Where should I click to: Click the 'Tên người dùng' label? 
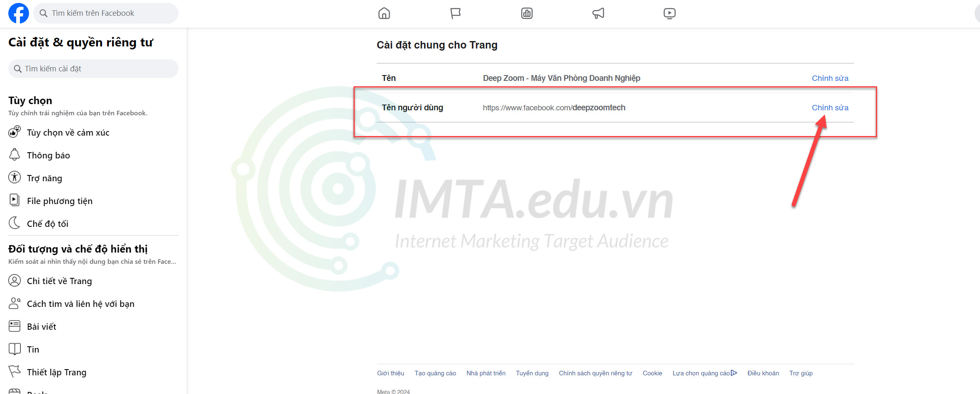[412, 107]
